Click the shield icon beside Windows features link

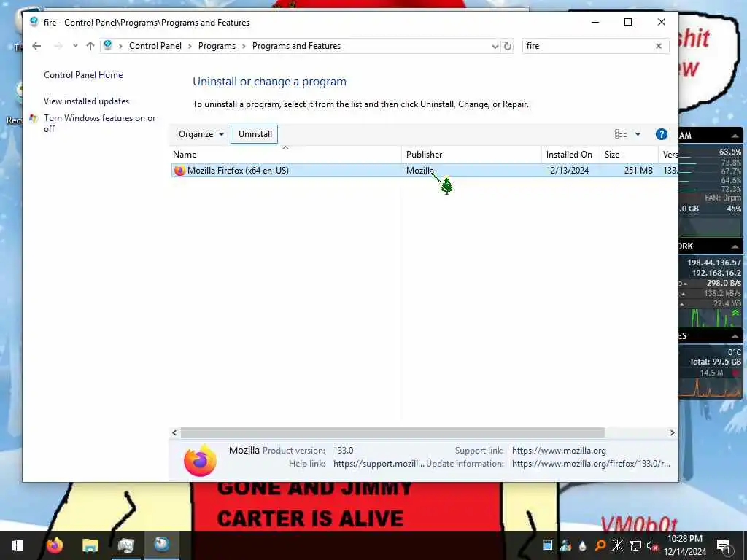[34, 118]
